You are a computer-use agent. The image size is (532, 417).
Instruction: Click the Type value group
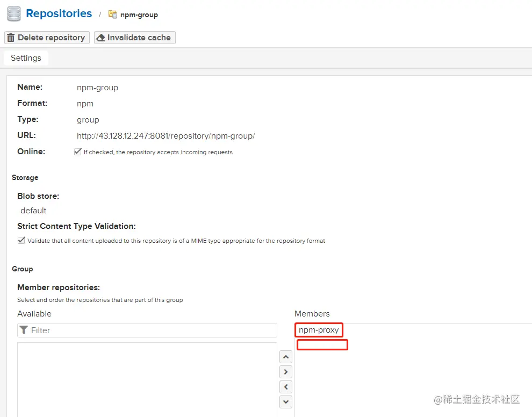(x=88, y=120)
